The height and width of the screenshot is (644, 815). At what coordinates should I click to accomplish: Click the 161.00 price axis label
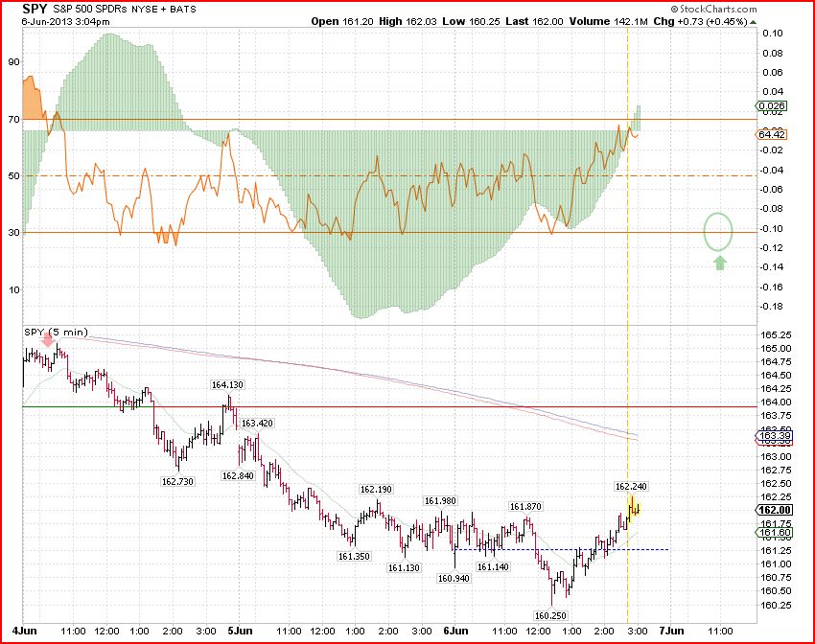point(776,564)
